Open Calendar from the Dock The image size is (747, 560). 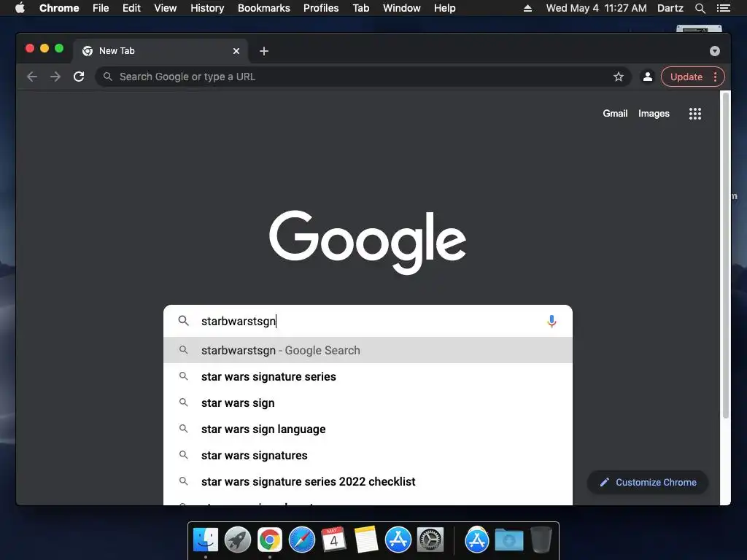point(333,540)
